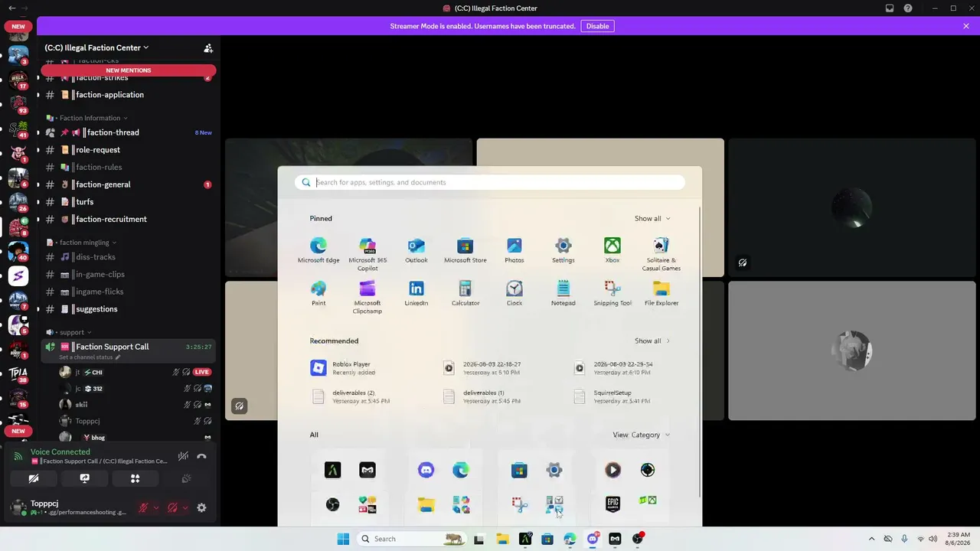
Task: Toggle noise suppression in voice panel
Action: tap(183, 456)
